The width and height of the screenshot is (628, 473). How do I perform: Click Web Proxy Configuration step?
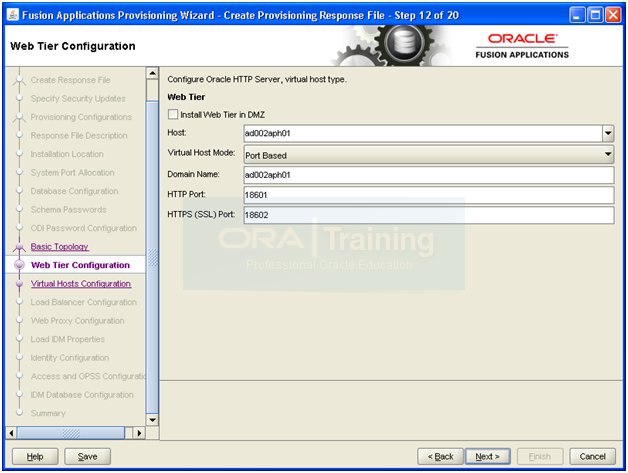click(x=78, y=321)
